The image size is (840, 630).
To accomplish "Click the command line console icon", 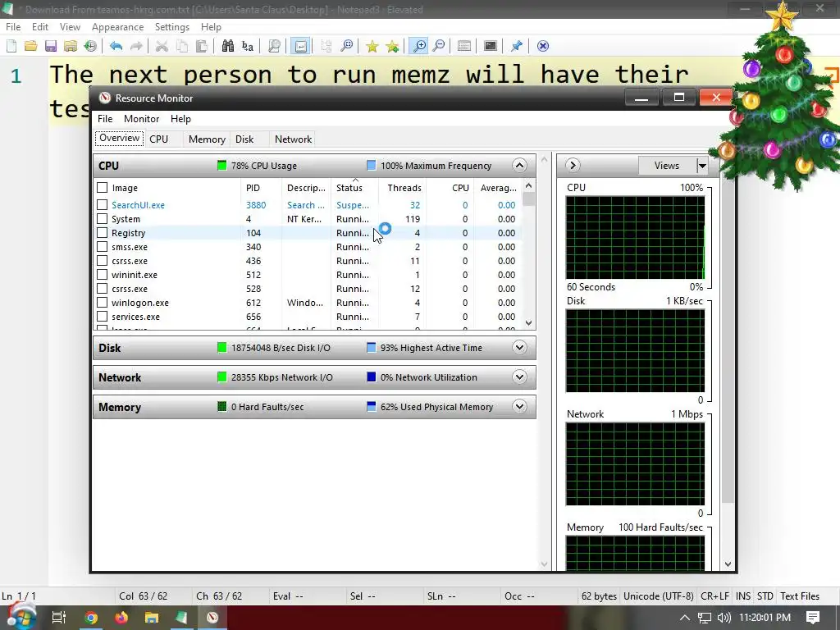I will point(491,46).
